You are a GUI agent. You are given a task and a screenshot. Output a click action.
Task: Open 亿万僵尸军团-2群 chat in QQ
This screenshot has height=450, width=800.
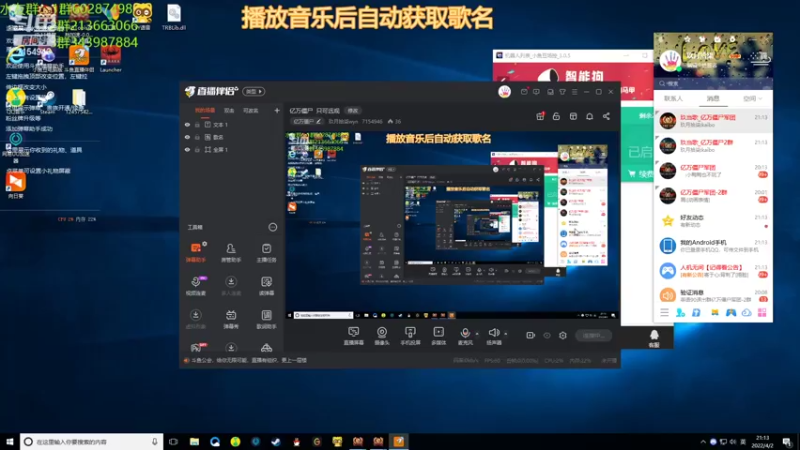(713, 196)
